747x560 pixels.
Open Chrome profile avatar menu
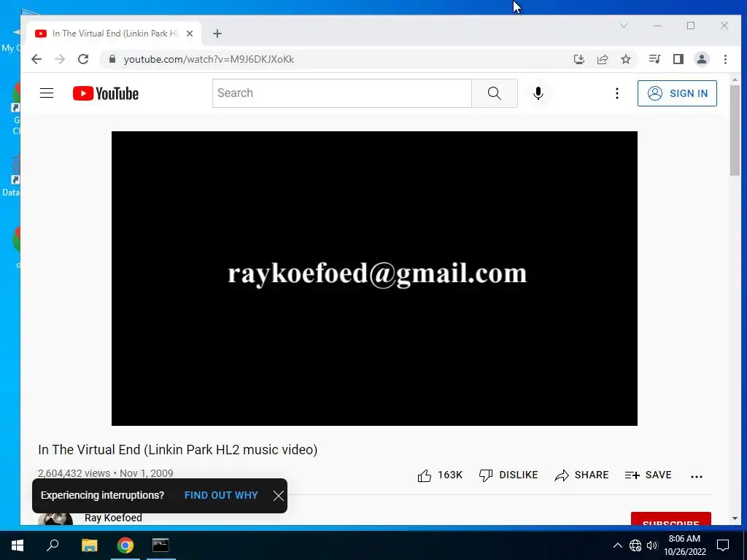coord(702,59)
